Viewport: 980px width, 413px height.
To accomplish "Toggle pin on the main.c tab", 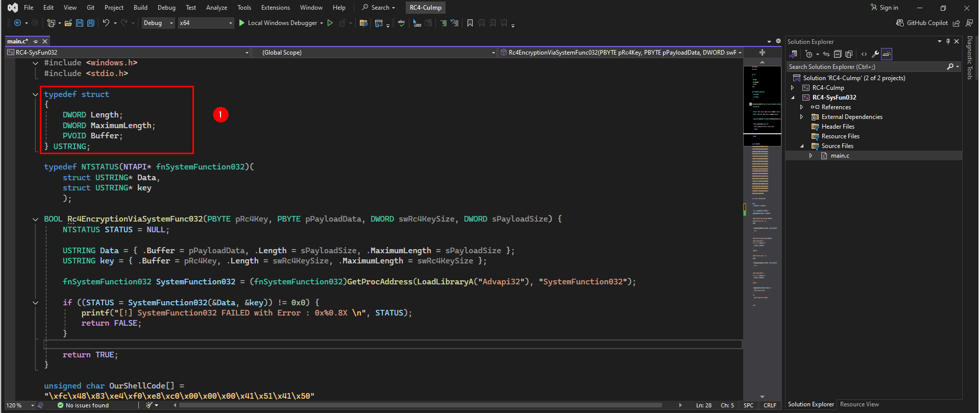I will click(x=36, y=41).
